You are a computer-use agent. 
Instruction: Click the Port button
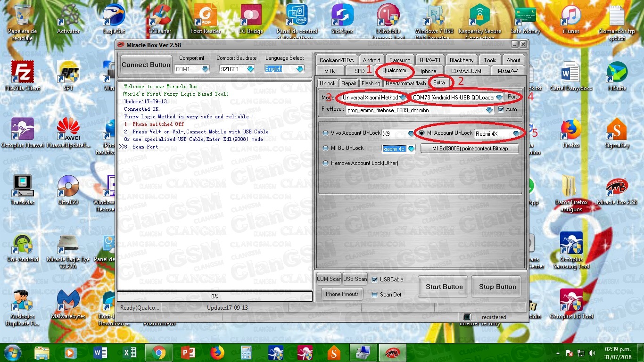[512, 97]
